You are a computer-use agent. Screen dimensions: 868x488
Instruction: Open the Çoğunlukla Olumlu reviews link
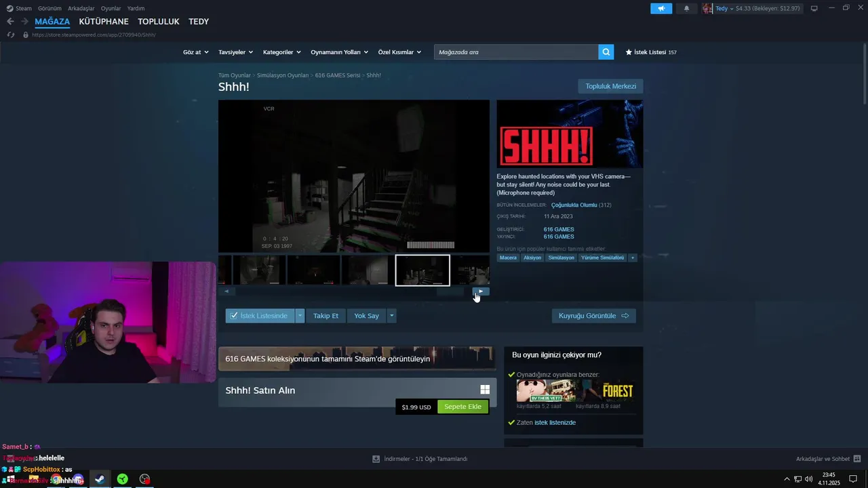coord(574,205)
